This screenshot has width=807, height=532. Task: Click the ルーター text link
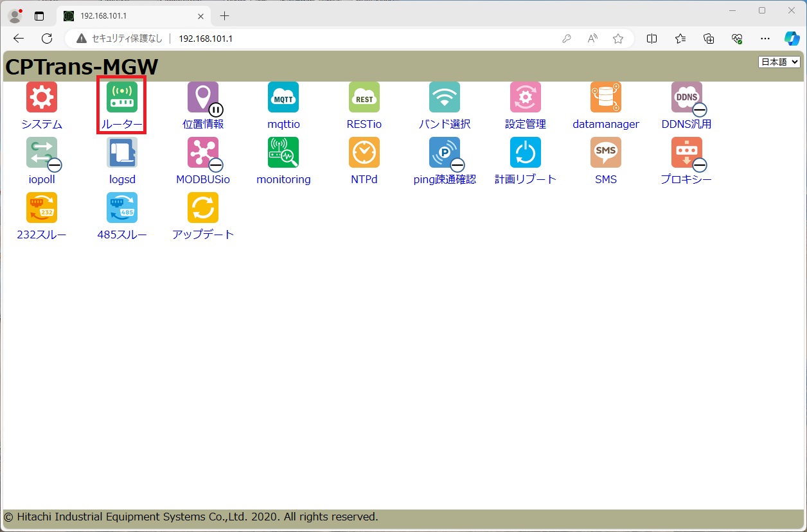(x=122, y=124)
